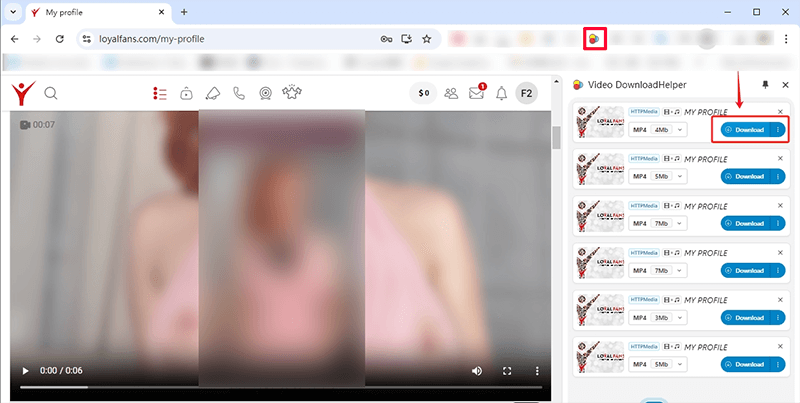Go back in the browser
The width and height of the screenshot is (800, 403).
(15, 39)
